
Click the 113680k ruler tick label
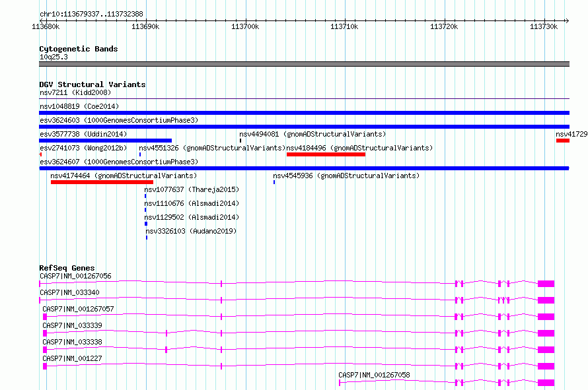pyautogui.click(x=46, y=26)
